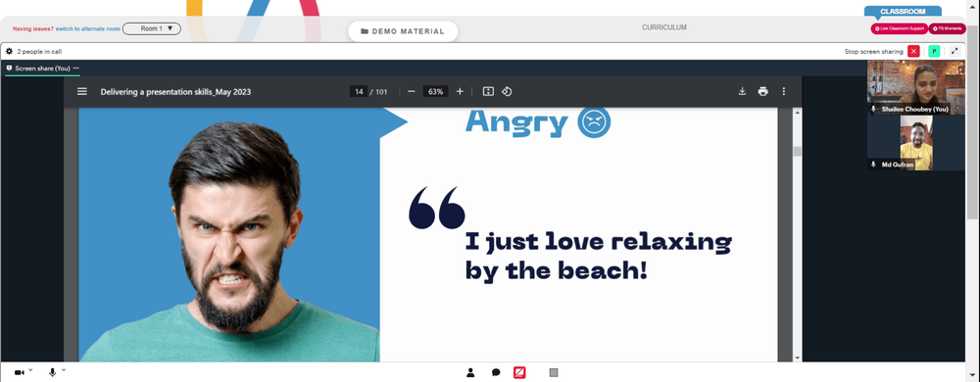
Task: Click the 63% zoom level field
Action: pyautogui.click(x=436, y=91)
